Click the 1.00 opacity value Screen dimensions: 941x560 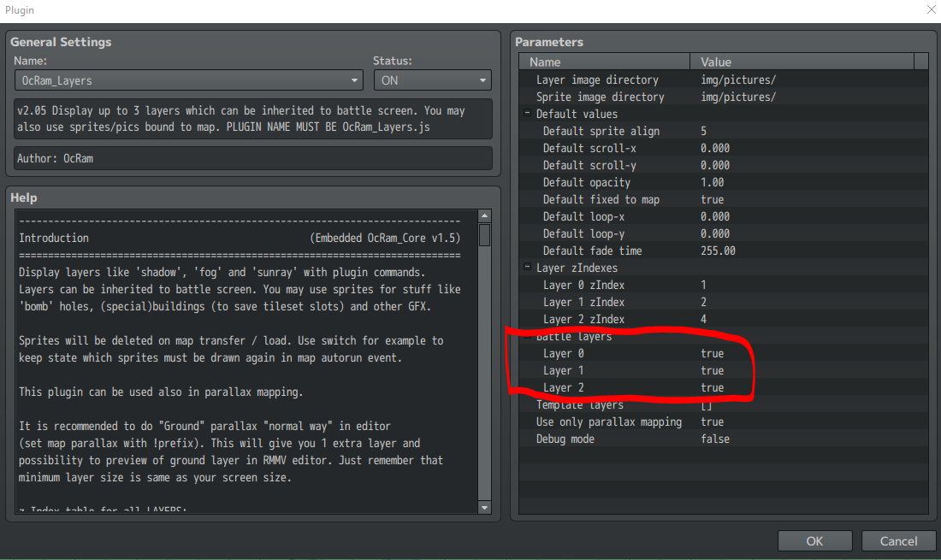click(x=713, y=182)
